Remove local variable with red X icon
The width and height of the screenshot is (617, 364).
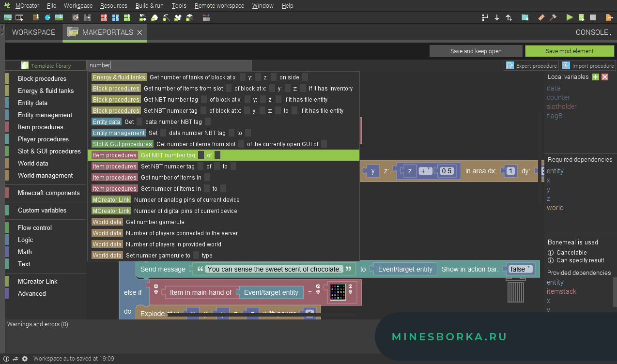(605, 77)
